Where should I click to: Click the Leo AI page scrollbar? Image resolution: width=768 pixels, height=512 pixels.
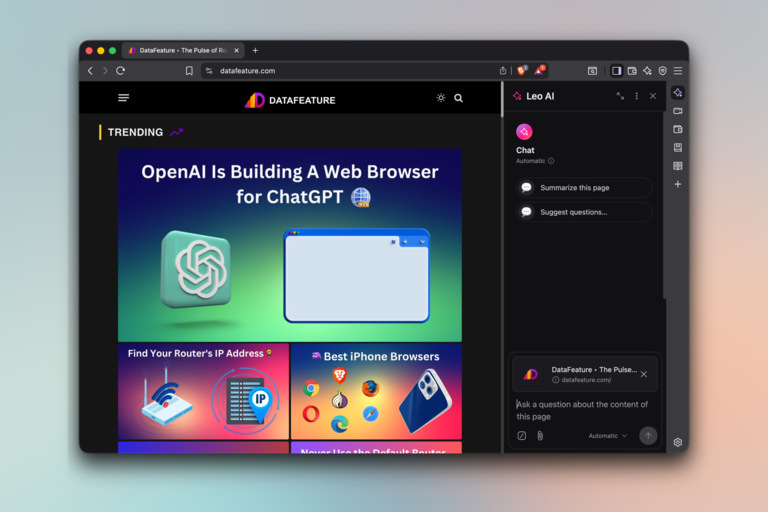pos(664,206)
